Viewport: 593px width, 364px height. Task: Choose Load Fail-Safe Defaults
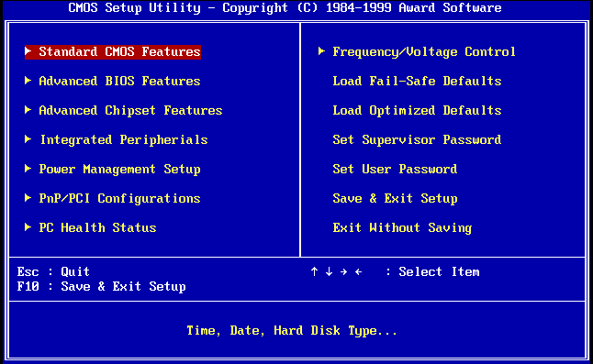coord(417,82)
